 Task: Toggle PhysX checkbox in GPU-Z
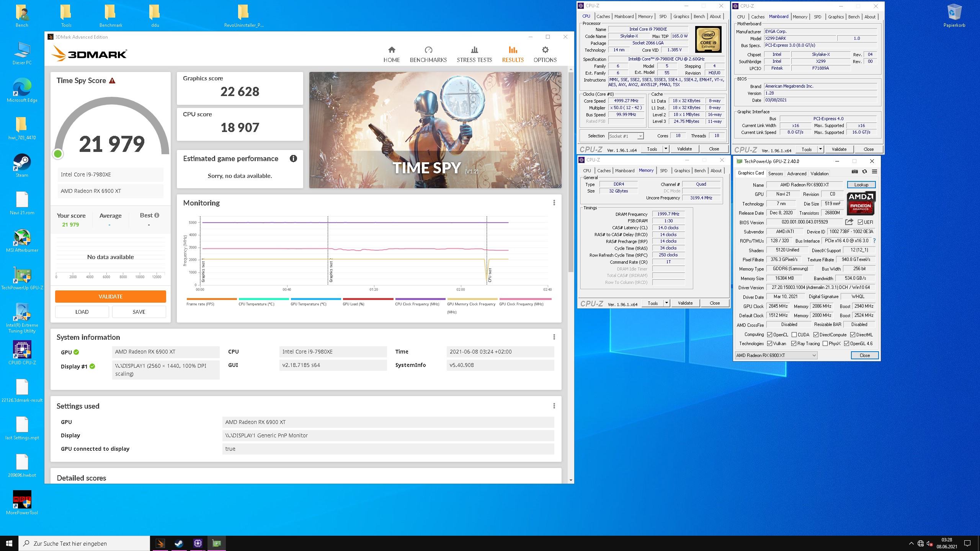pyautogui.click(x=825, y=344)
